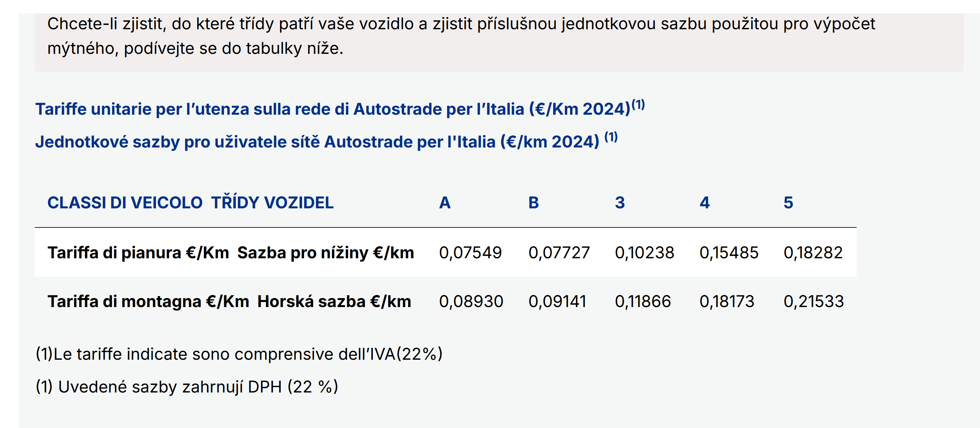The height and width of the screenshot is (428, 980).
Task: Click the class 3 column header
Action: pyautogui.click(x=620, y=203)
